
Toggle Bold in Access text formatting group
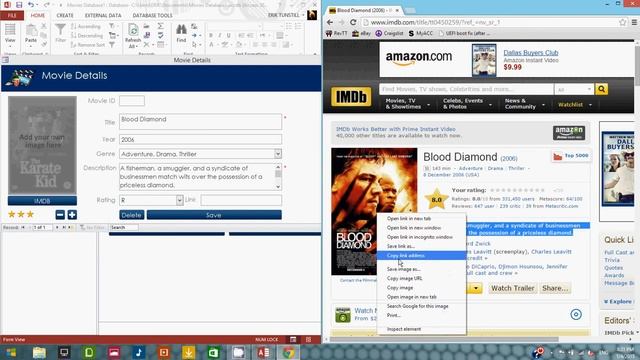coord(211,36)
